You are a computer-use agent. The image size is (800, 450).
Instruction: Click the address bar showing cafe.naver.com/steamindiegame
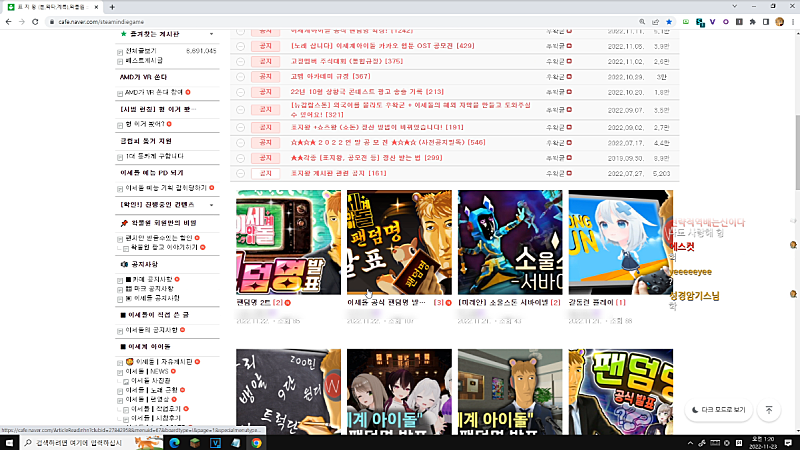pyautogui.click(x=342, y=22)
